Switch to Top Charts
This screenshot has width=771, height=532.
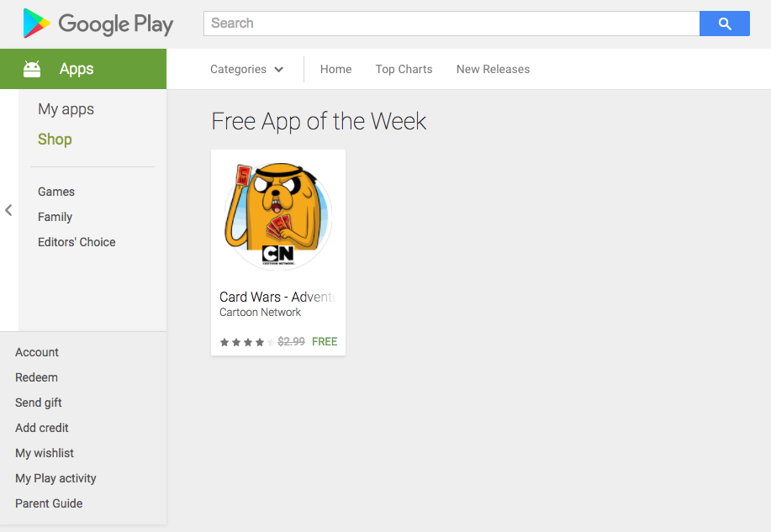[403, 69]
